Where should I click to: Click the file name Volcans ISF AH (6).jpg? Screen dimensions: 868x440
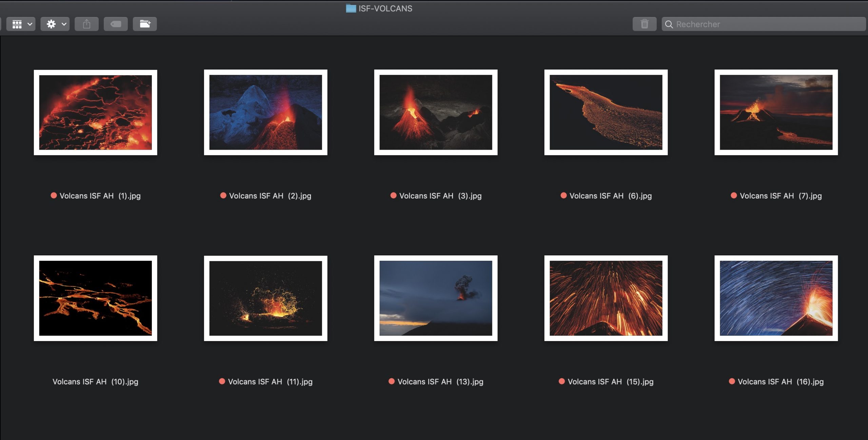coord(610,196)
